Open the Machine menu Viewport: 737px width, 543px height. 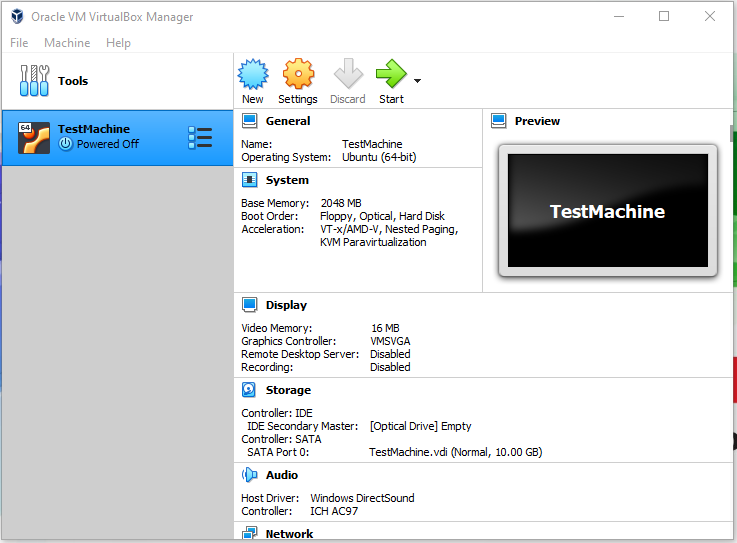[x=67, y=43]
